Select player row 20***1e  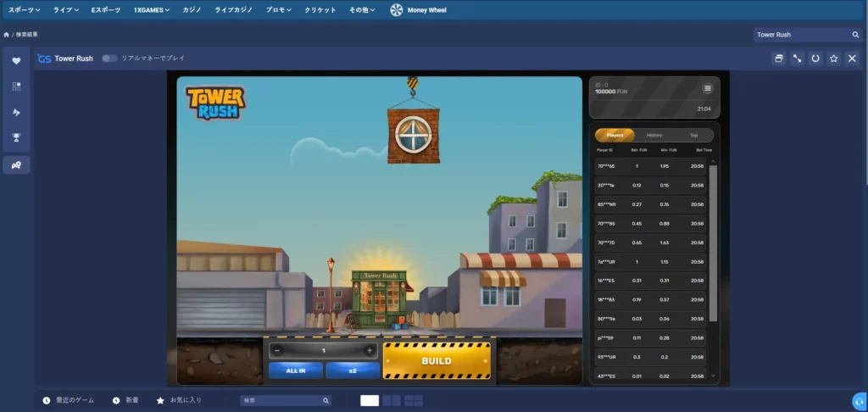650,185
